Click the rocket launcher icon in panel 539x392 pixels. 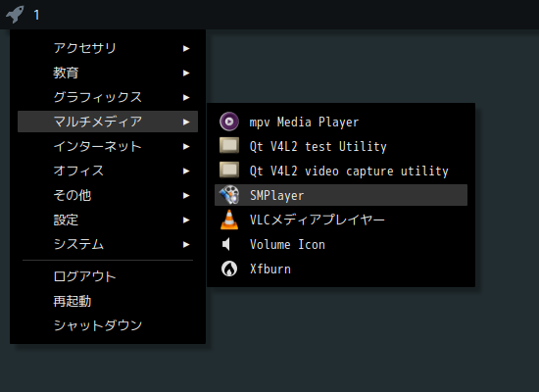pyautogui.click(x=15, y=15)
